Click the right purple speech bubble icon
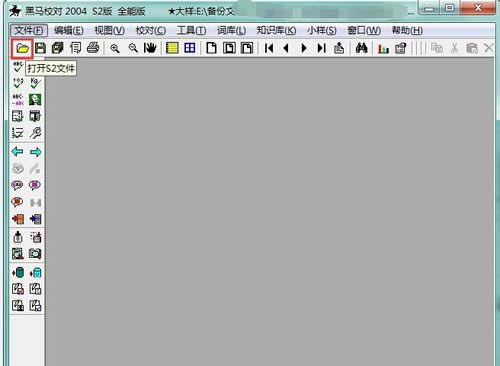The height and width of the screenshot is (366, 500). tap(35, 185)
